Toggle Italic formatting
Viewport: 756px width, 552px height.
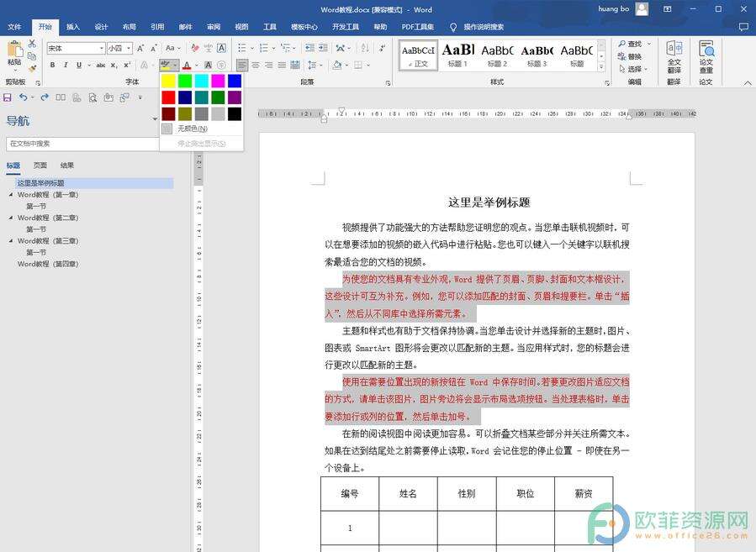(66, 65)
